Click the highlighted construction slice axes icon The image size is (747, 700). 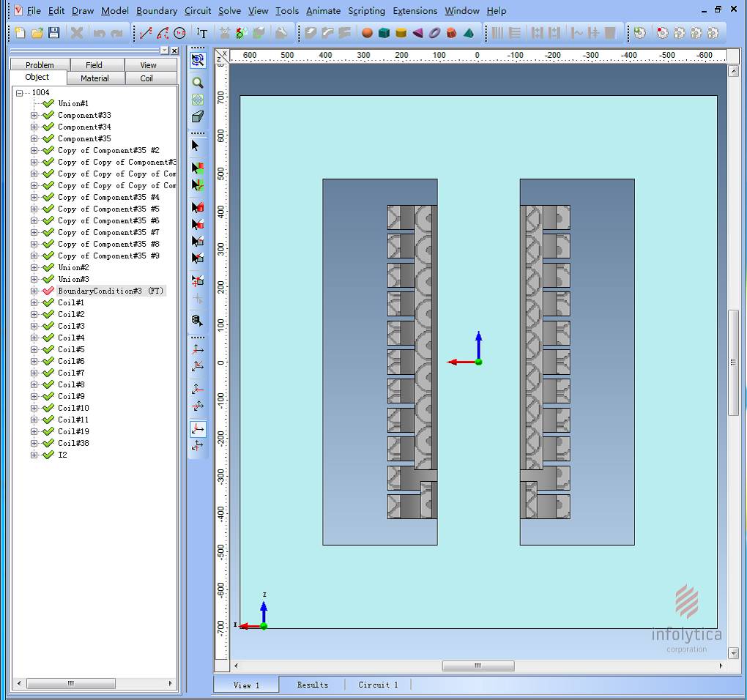(x=198, y=428)
